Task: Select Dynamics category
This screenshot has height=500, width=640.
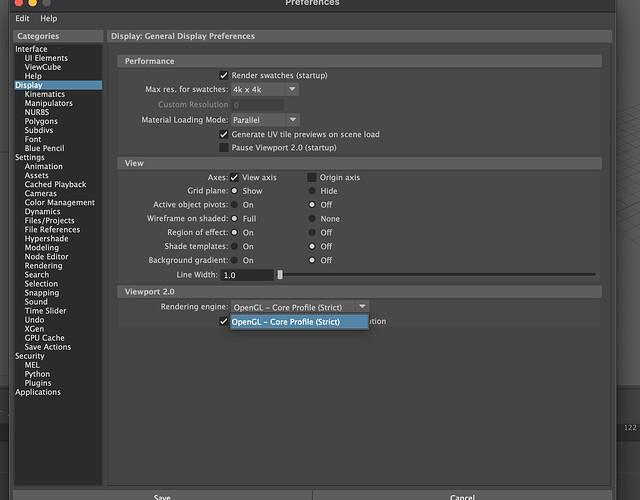Action: tap(42, 211)
